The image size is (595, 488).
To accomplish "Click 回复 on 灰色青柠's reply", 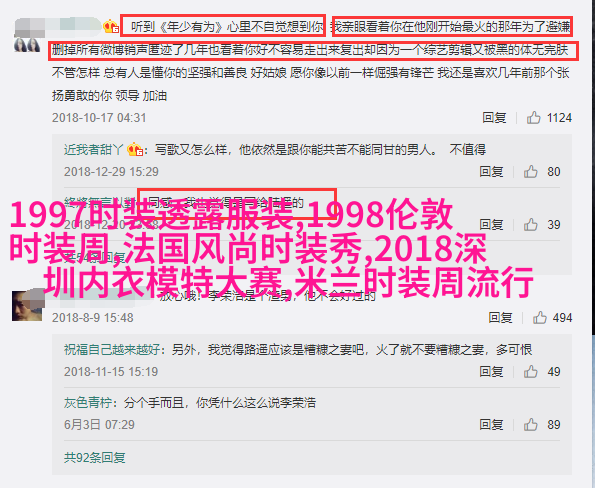I will [491, 425].
